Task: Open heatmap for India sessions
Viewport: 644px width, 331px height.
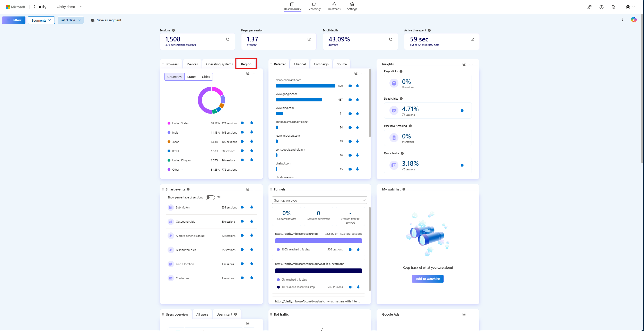Action: (252, 132)
